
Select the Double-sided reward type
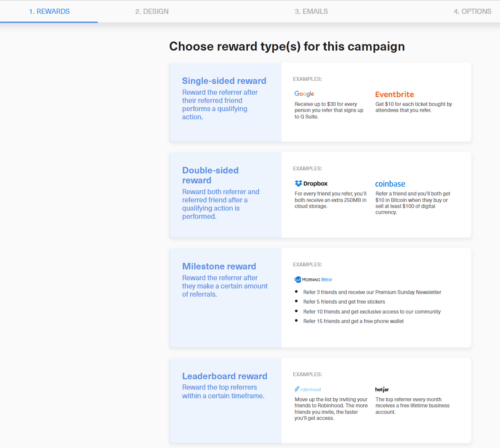225,195
